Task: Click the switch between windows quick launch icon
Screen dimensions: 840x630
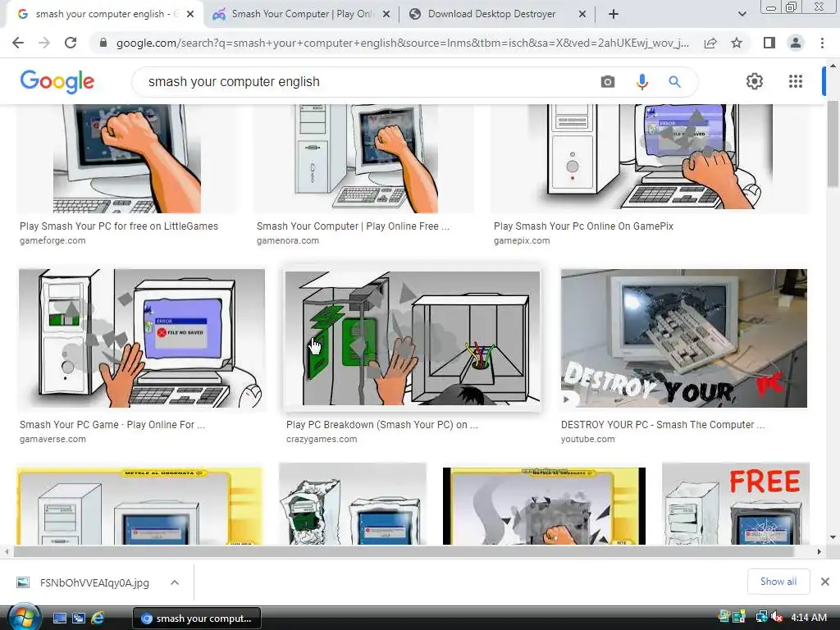Action: (79, 618)
